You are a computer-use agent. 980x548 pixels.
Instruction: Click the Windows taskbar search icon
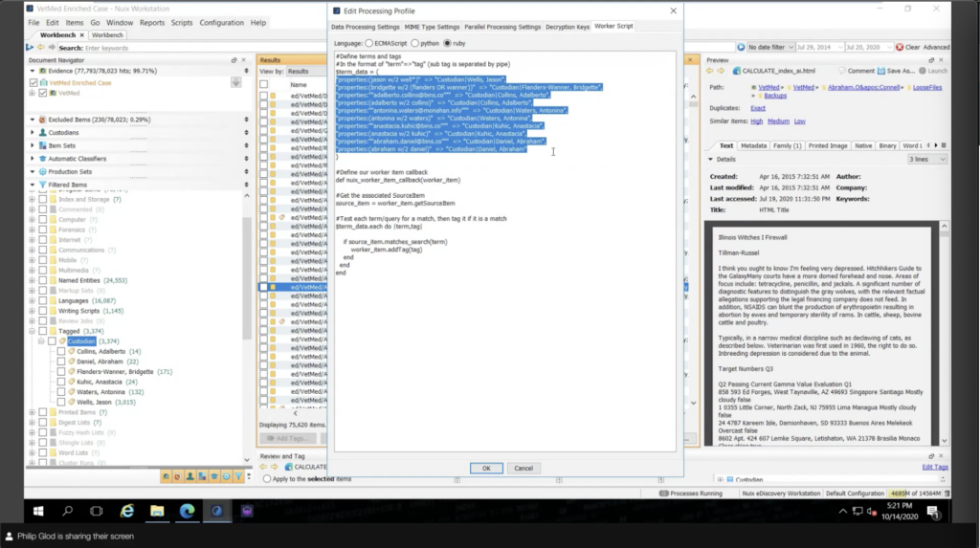68,511
